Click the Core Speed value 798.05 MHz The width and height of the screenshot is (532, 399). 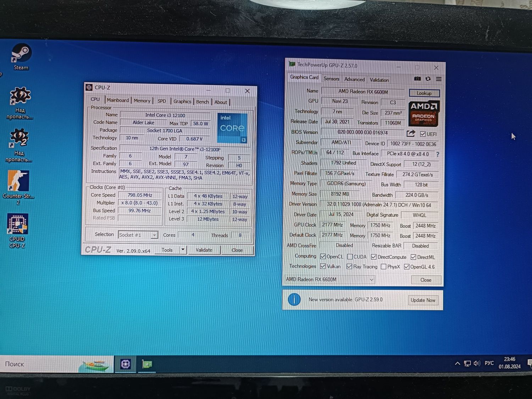pos(140,195)
